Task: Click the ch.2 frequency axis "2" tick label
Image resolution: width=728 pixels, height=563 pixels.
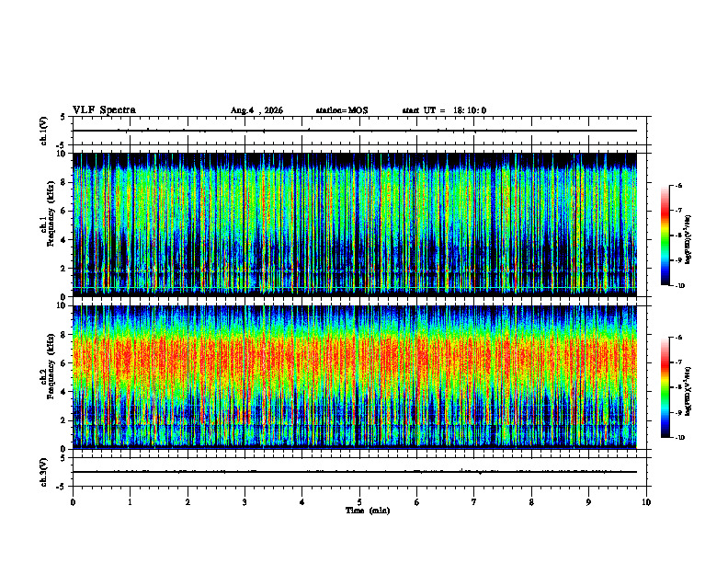Action: click(x=63, y=420)
